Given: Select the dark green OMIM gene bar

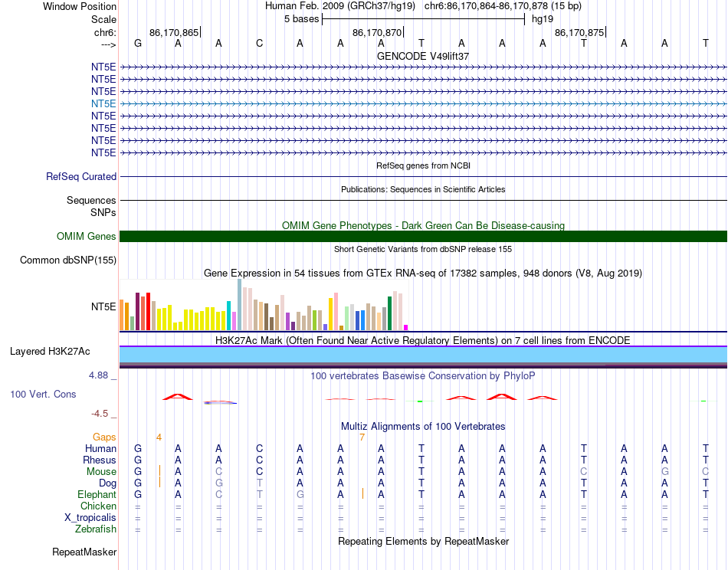Looking at the screenshot, I should (x=423, y=236).
